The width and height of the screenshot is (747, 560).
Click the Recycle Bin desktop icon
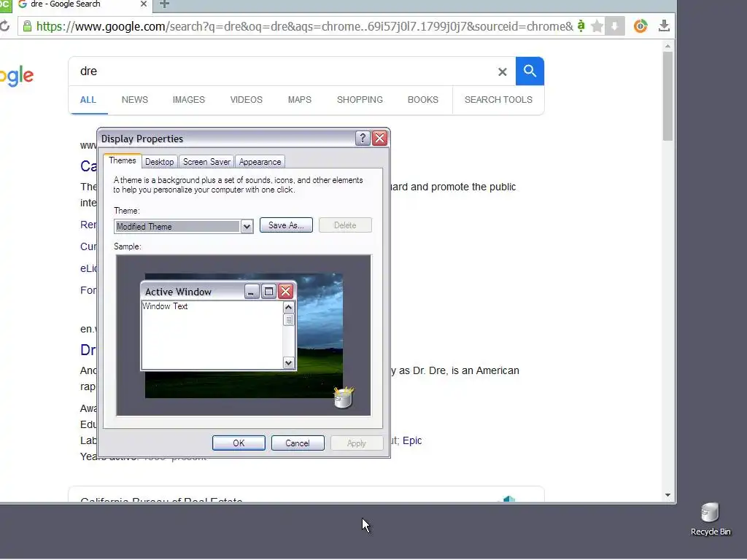pos(711,519)
